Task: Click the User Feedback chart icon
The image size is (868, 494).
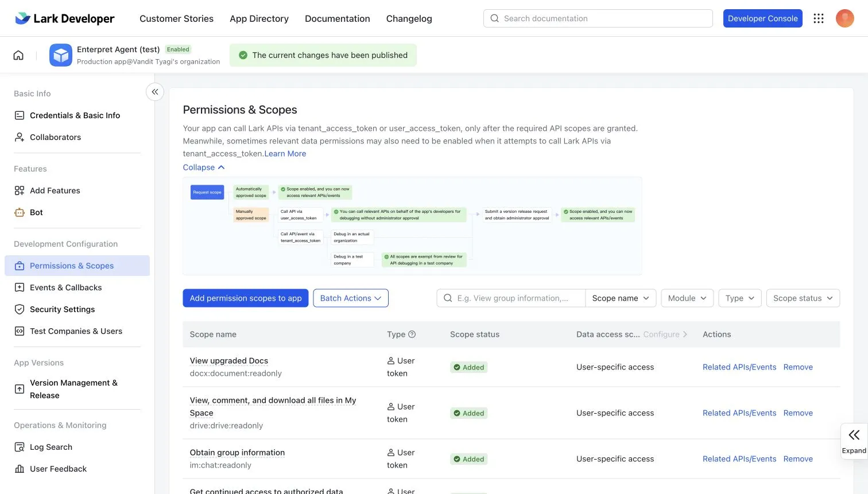Action: (x=20, y=469)
